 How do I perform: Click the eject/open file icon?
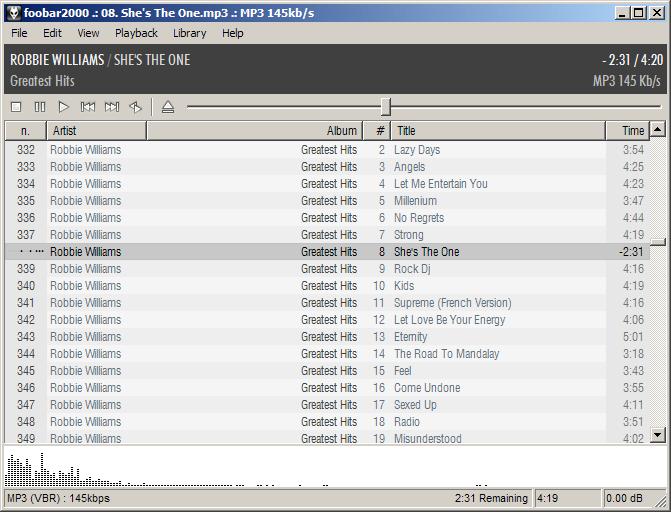pyautogui.click(x=168, y=107)
